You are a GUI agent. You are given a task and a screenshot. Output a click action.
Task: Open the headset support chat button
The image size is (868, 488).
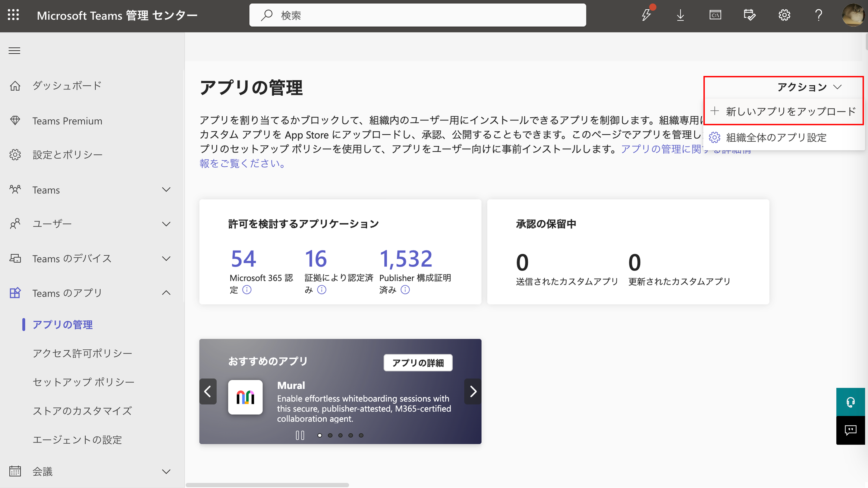[x=851, y=402]
